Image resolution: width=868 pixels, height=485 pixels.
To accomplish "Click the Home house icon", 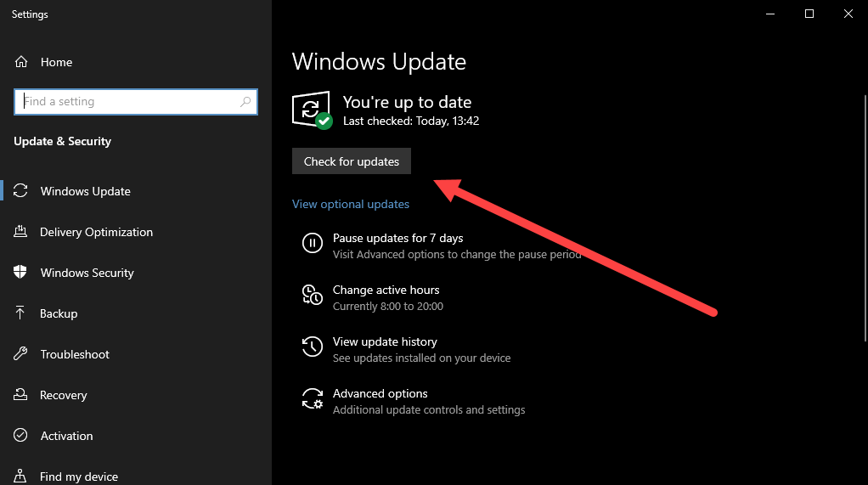I will [21, 62].
